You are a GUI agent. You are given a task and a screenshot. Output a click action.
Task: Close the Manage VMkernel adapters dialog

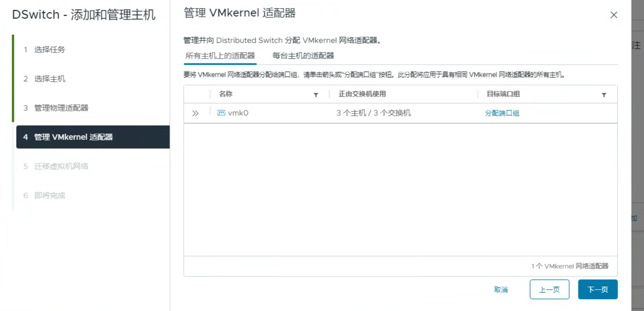(614, 15)
